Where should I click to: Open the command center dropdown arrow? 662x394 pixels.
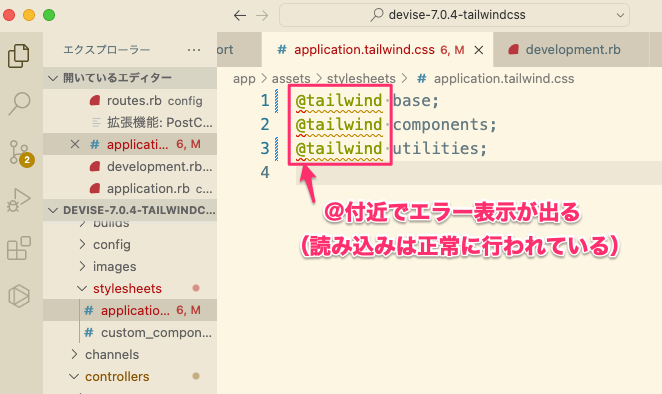click(x=620, y=16)
